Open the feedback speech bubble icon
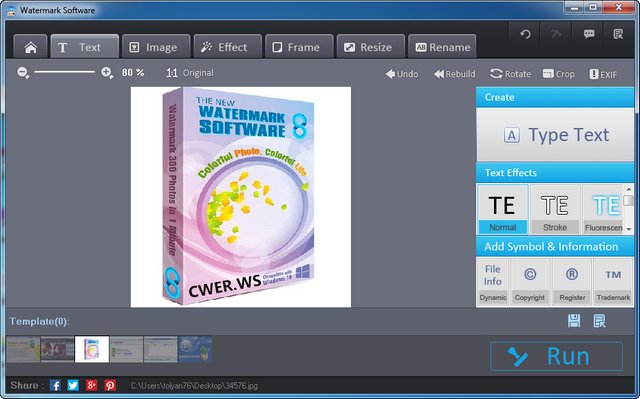 (589, 34)
